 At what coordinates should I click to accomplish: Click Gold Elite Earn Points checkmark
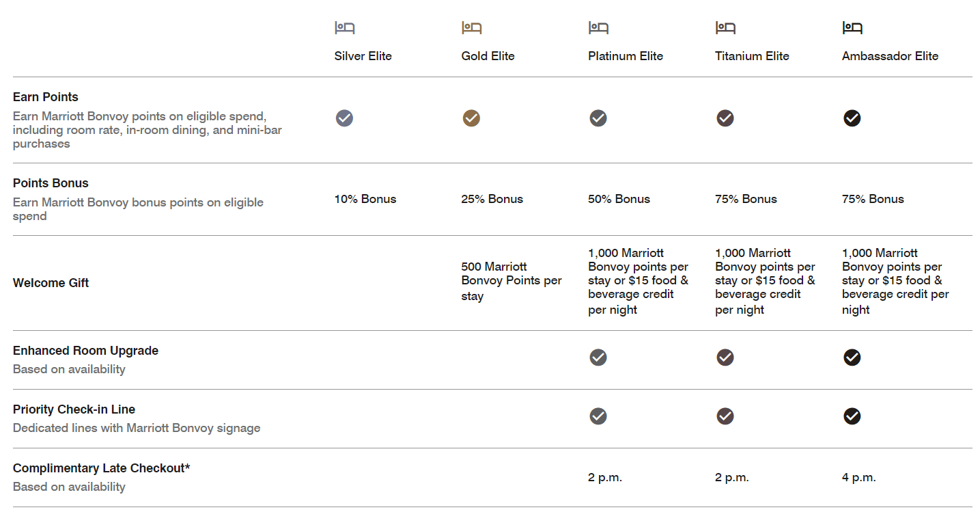(471, 118)
